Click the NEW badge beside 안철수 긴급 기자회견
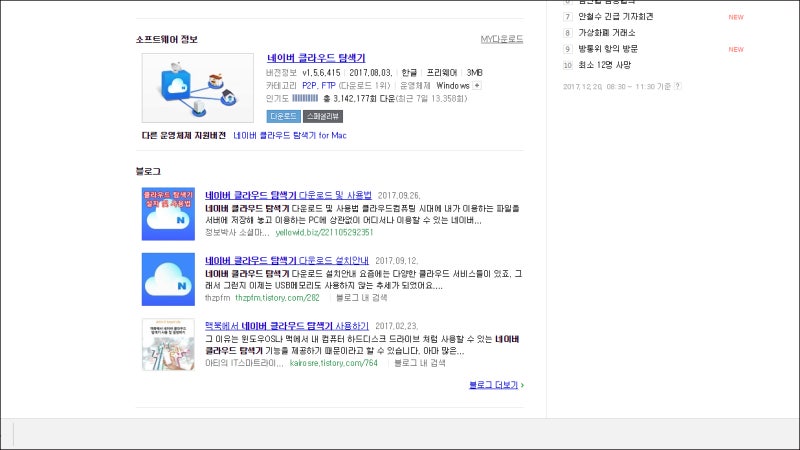 coord(736,17)
